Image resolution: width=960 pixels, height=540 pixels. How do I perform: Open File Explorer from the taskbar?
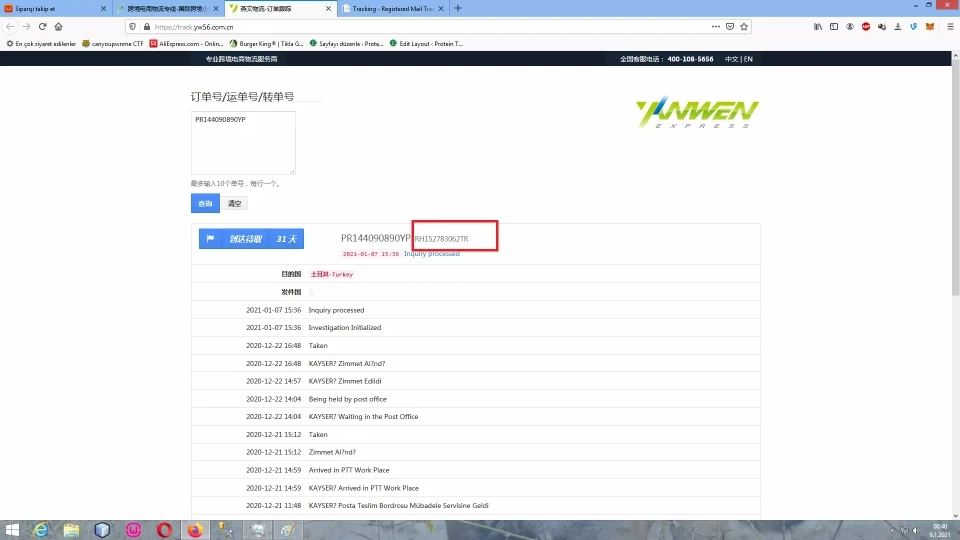tap(72, 530)
